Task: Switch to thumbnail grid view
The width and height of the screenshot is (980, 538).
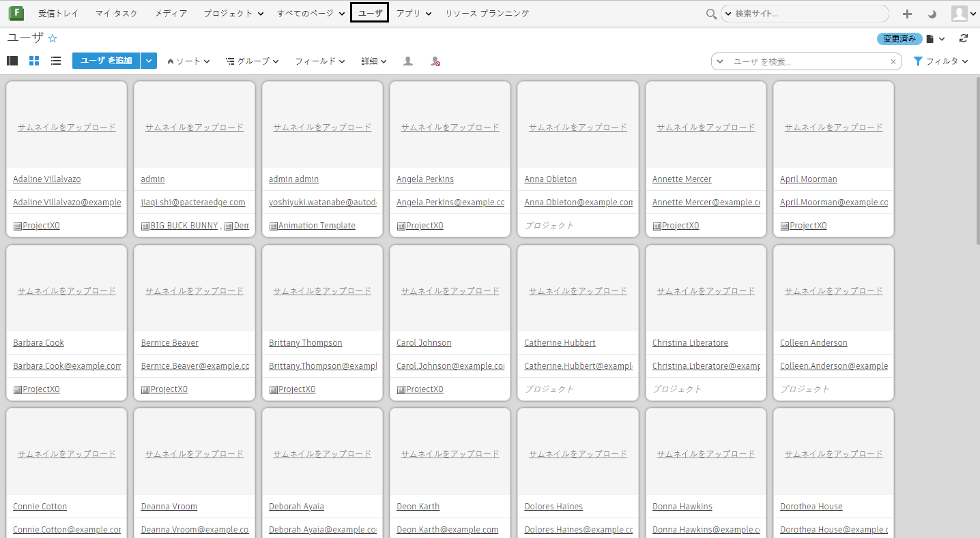Action: coord(34,61)
